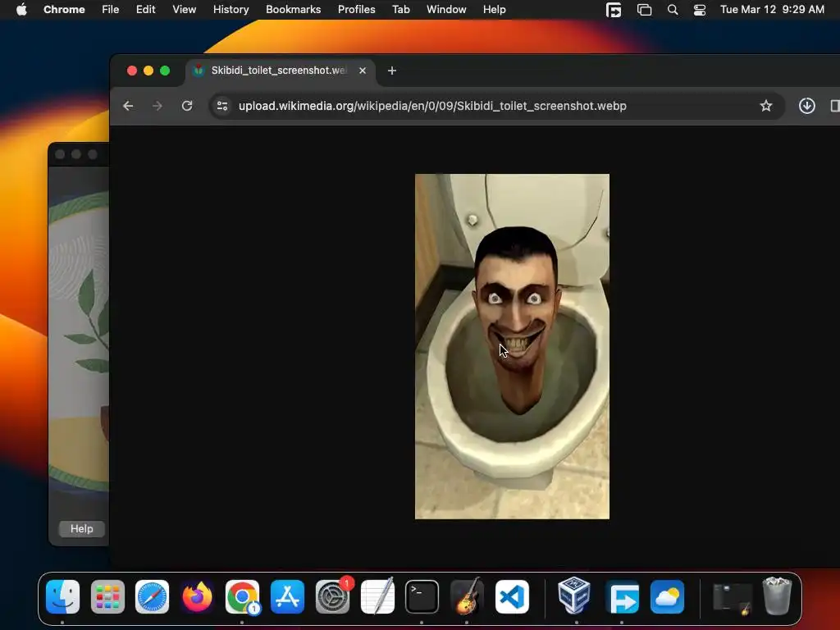The width and height of the screenshot is (840, 630).
Task: Open TextEdit from the Dock
Action: point(377,597)
